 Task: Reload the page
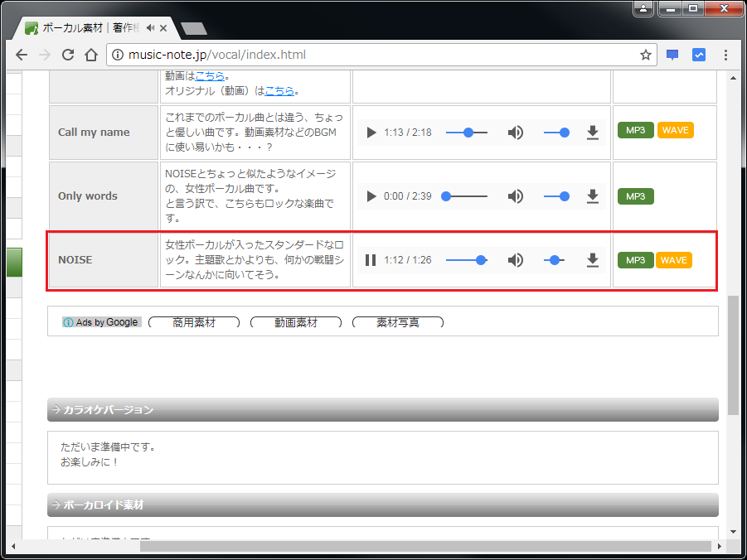pos(68,56)
